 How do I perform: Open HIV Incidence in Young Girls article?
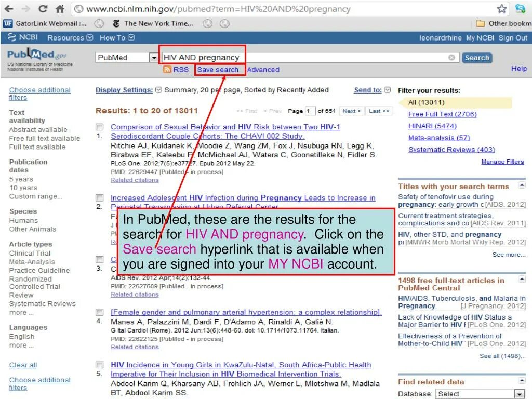tap(241, 369)
